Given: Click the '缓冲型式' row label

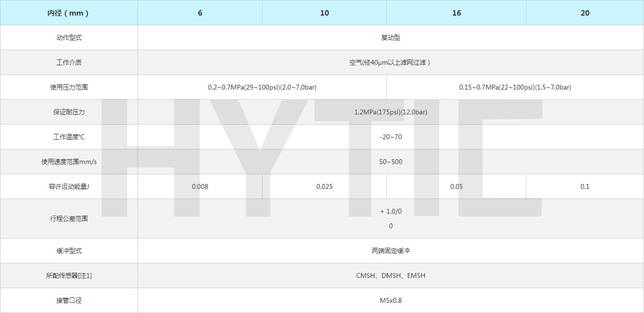Looking at the screenshot, I should (69, 251).
